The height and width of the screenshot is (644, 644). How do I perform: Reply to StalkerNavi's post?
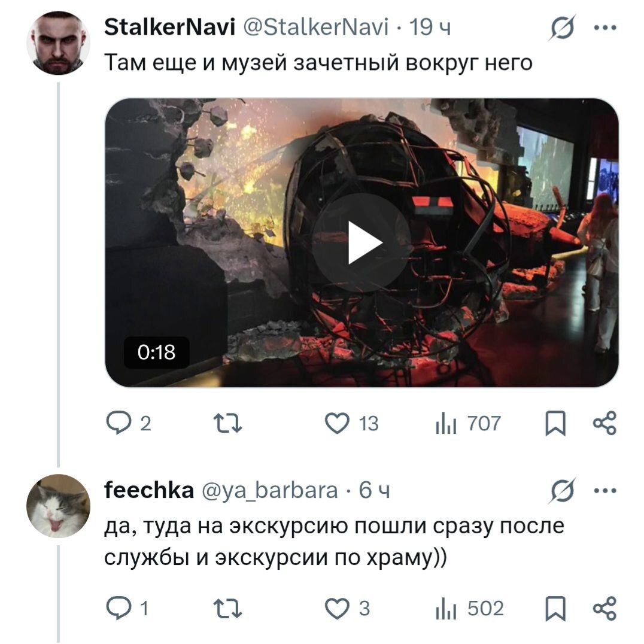(129, 423)
